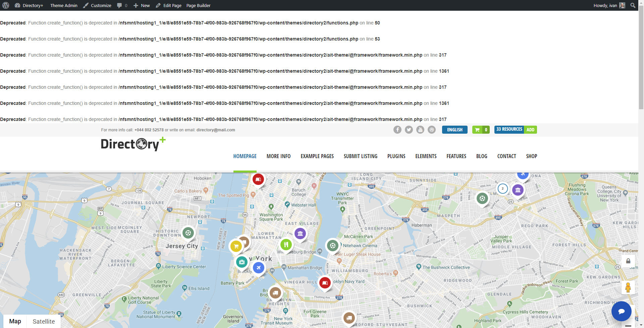The width and height of the screenshot is (644, 328).
Task: Open the EXAMPLE PAGES nav item
Action: (x=317, y=156)
